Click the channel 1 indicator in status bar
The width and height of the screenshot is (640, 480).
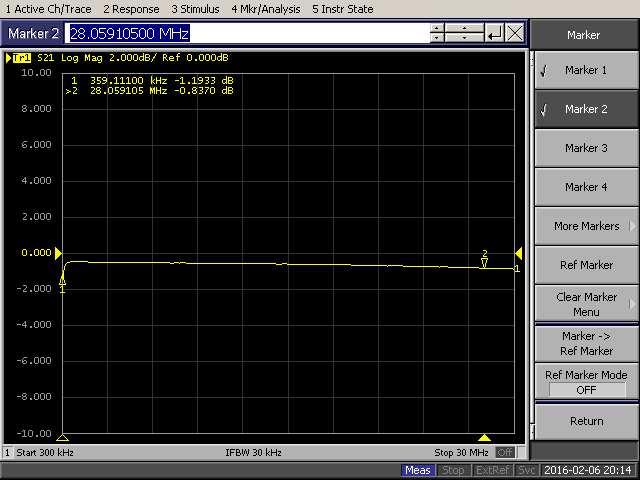pos(7,453)
